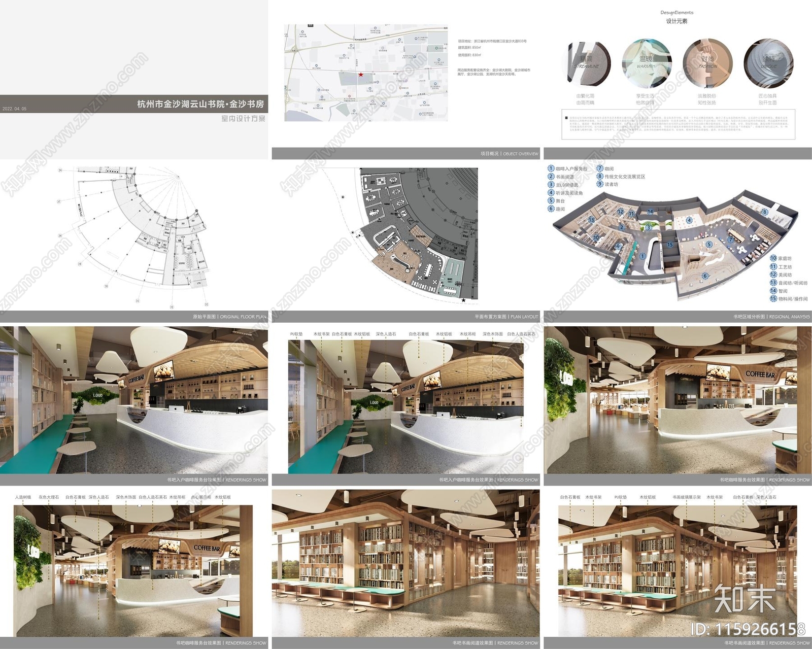Click the cover title 杭州市金沙湖云山书院·金沙书房
Image resolution: width=812 pixels, height=649 pixels.
[x=200, y=104]
